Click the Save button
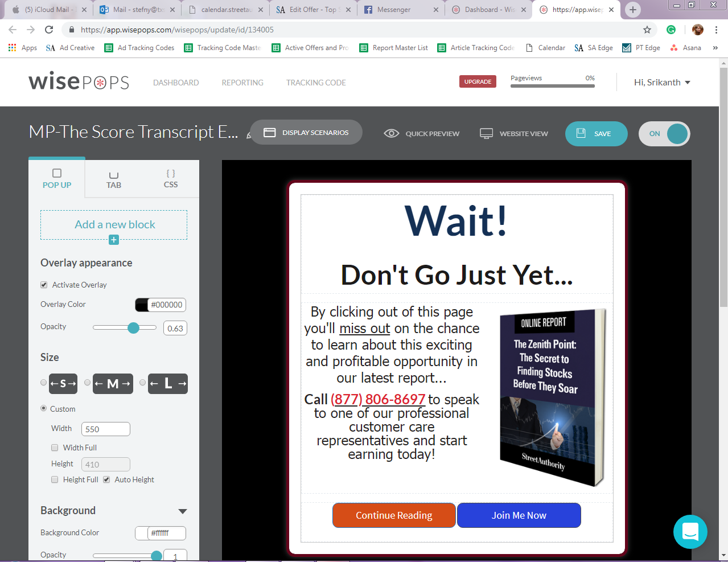 (x=596, y=134)
